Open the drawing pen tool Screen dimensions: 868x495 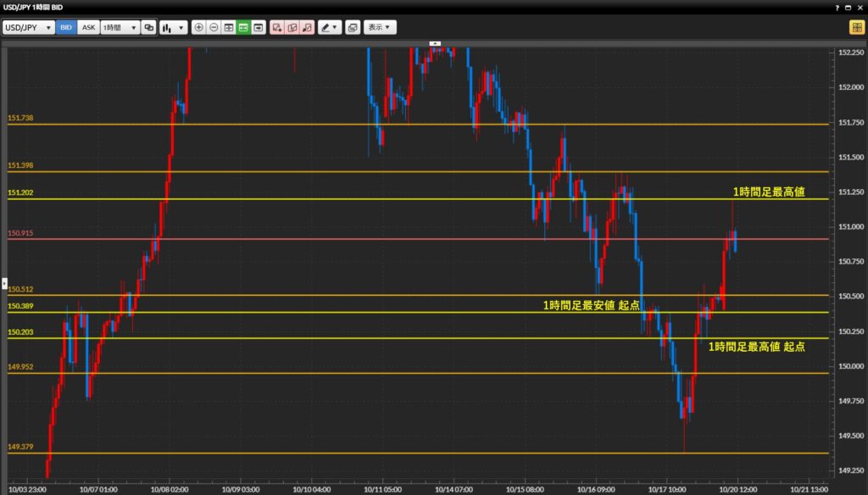(325, 27)
